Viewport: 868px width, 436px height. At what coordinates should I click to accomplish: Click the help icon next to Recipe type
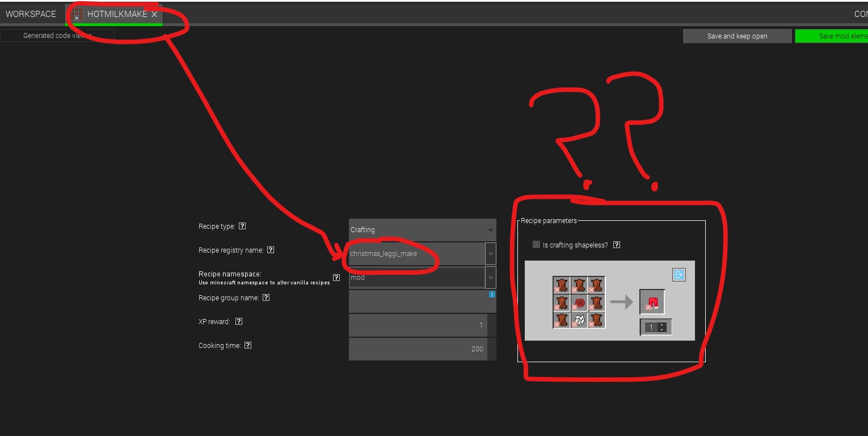[242, 226]
